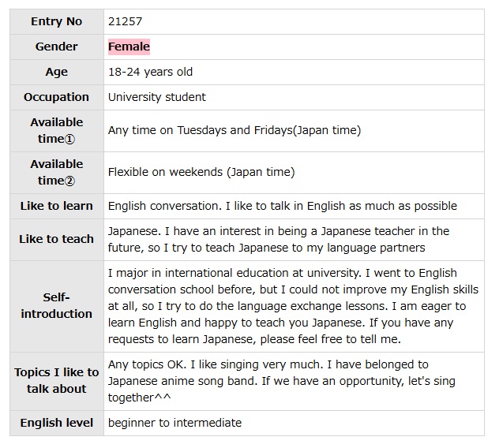Select the pink highlighted Female text
499x448 pixels.
point(129,47)
